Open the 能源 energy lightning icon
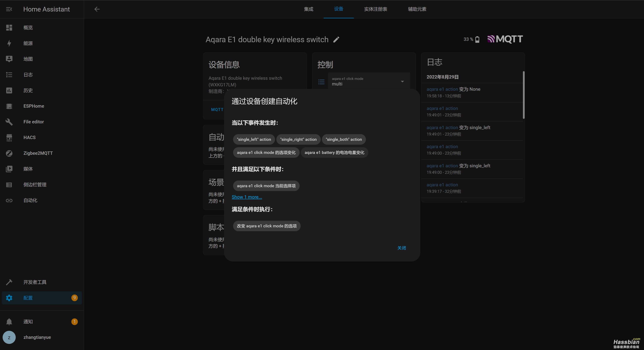644x350 pixels. [9, 43]
